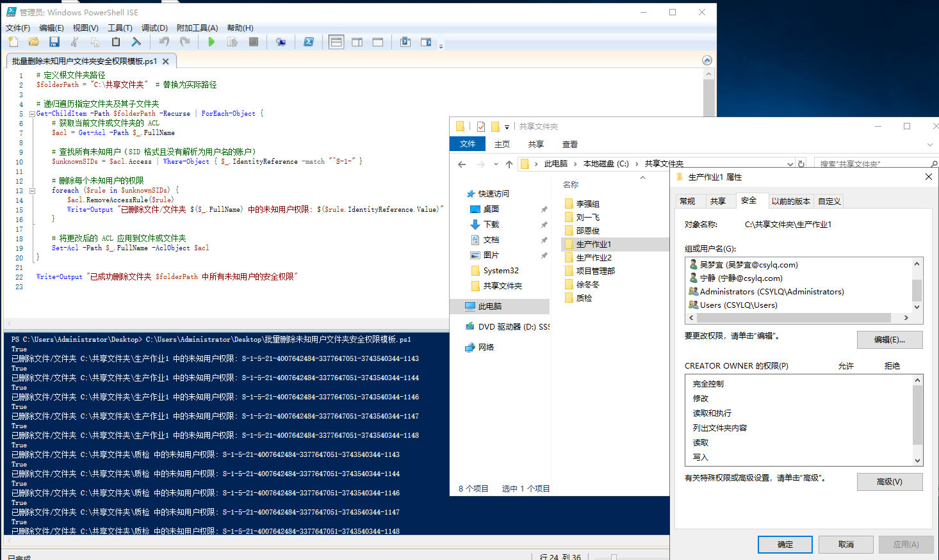Screen dimensions: 939x560
Task: Select user 吴梦宣 in the group list
Action: tap(743, 265)
